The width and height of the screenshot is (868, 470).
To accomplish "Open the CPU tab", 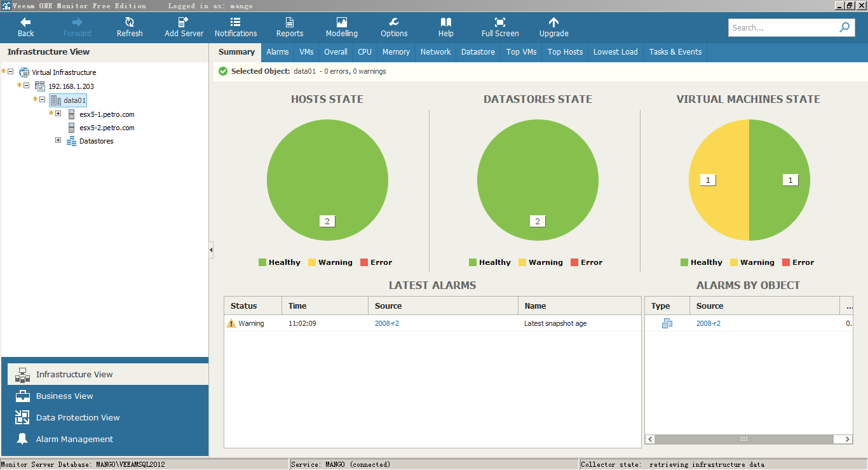I will (x=365, y=52).
